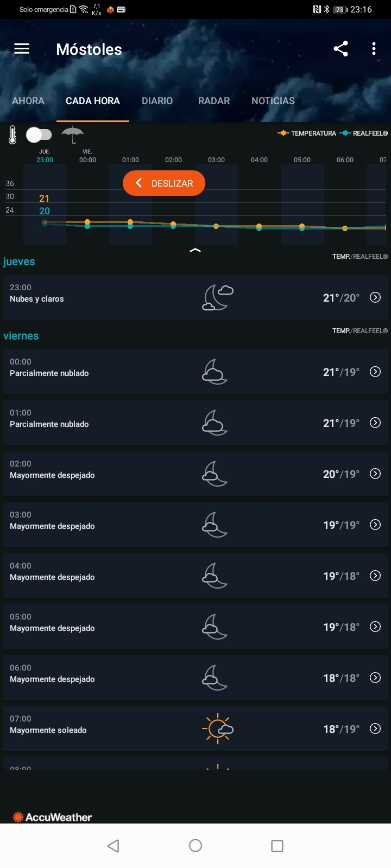Collapse the hourly chart with the up chevron
Image resolution: width=391 pixels, height=868 pixels.
[x=195, y=251]
